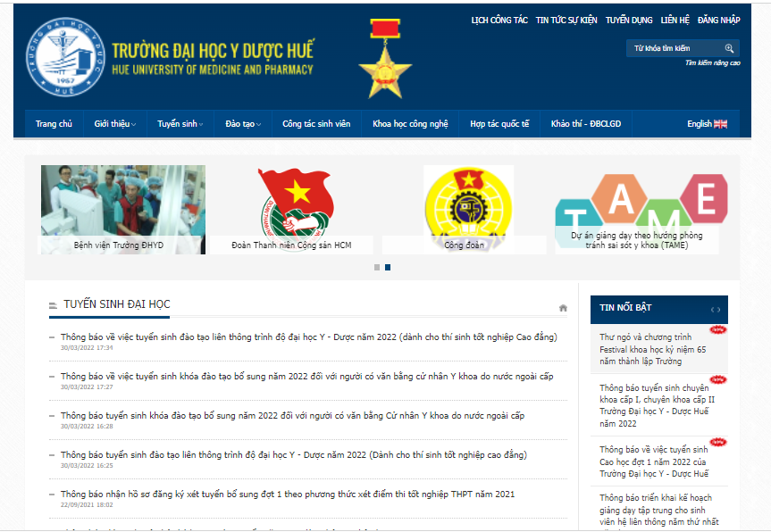Open the Bệnh viện Trường ĐHYD thumbnail
This screenshot has height=532, width=771.
point(121,204)
